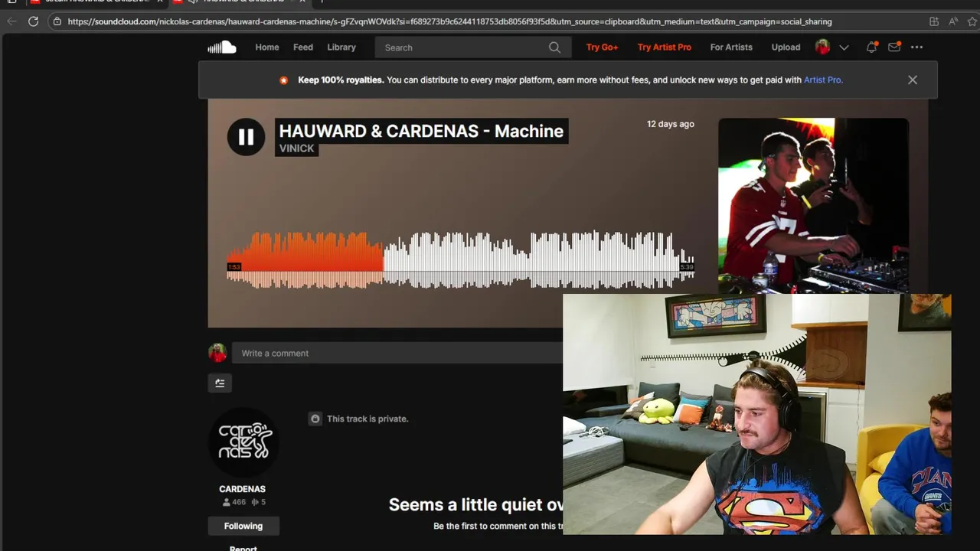Open the Home page link

pyautogui.click(x=267, y=47)
